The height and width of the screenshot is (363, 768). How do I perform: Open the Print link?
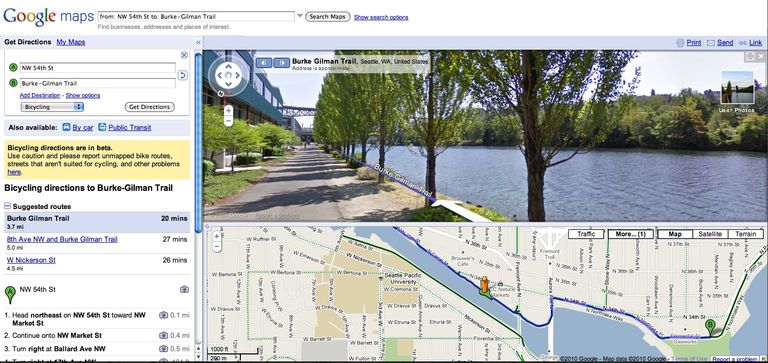click(694, 43)
